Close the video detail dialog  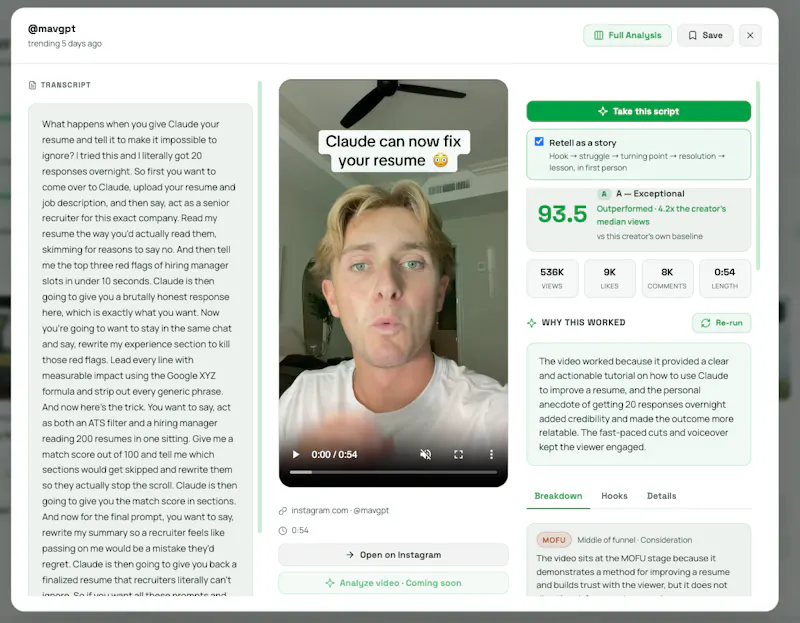pyautogui.click(x=750, y=35)
